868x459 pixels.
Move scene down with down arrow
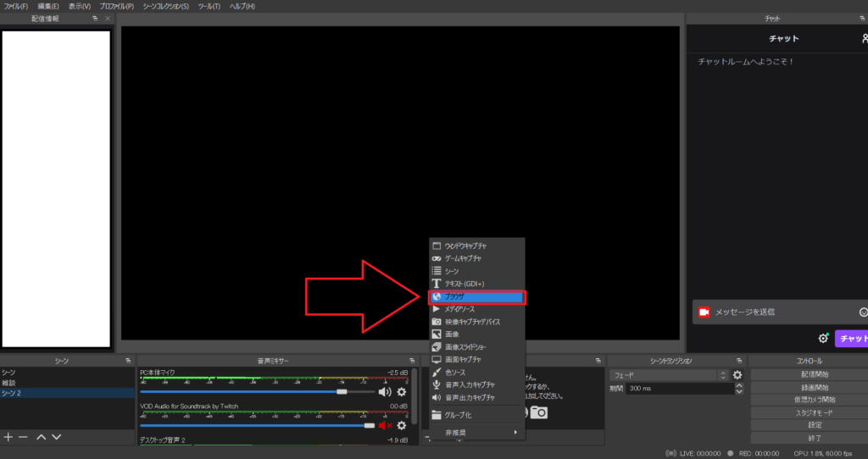57,437
